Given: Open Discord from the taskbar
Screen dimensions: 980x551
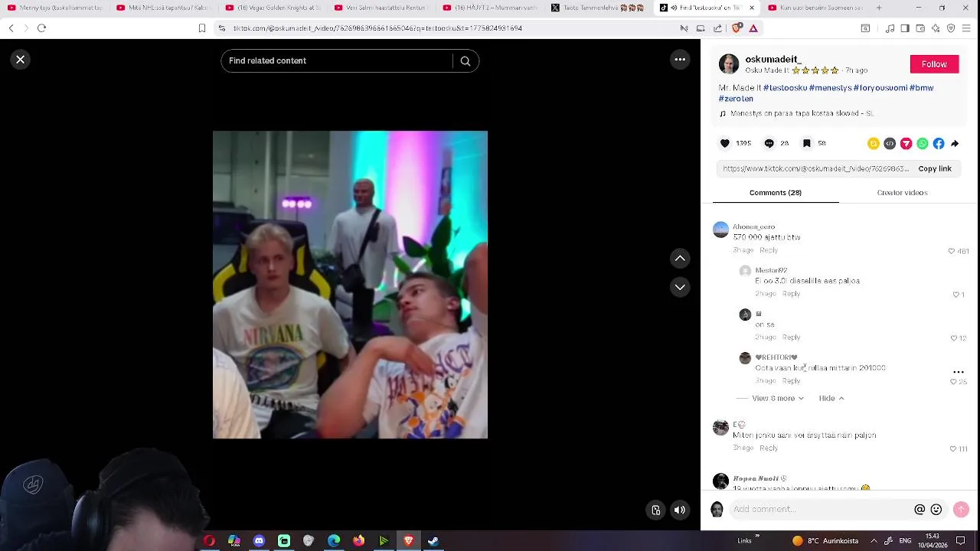Looking at the screenshot, I should (259, 541).
